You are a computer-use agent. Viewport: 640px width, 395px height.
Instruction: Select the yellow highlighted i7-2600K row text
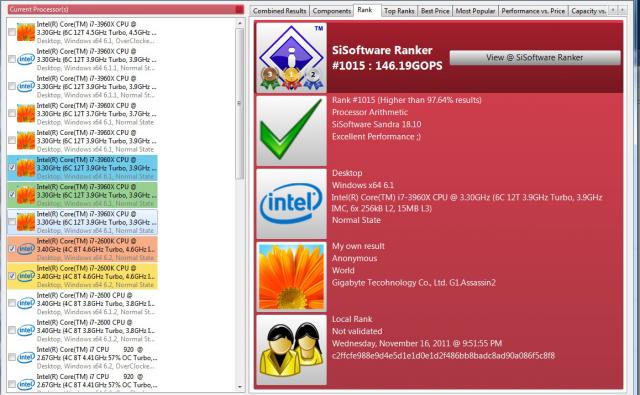click(96, 276)
